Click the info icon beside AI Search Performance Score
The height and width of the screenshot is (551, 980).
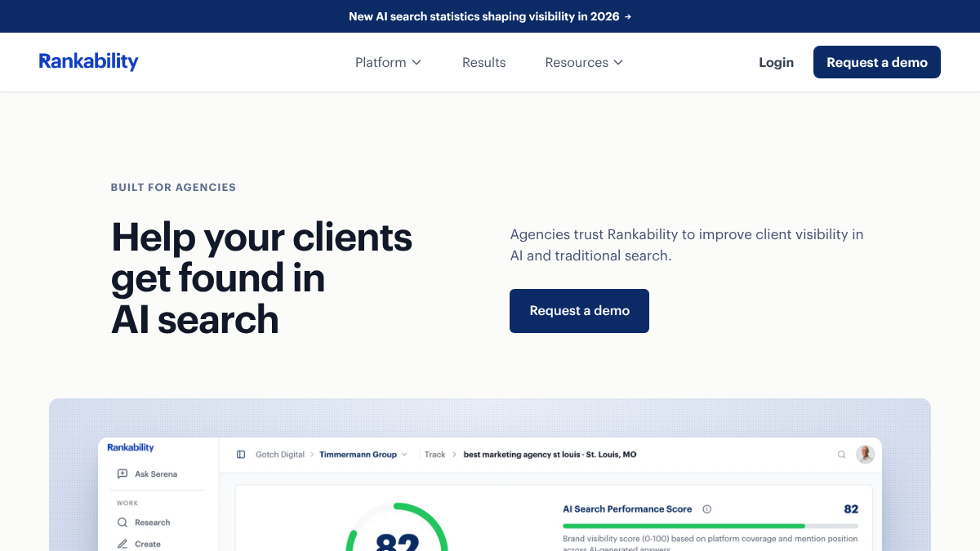[707, 509]
